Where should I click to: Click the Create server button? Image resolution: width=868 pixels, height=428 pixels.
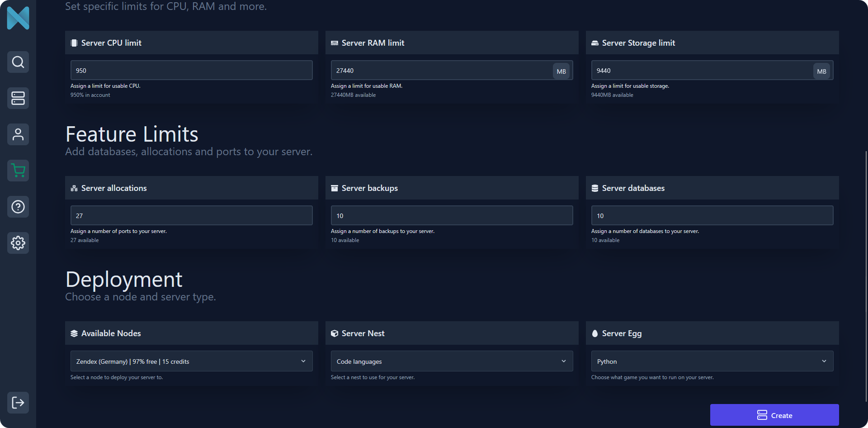774,415
